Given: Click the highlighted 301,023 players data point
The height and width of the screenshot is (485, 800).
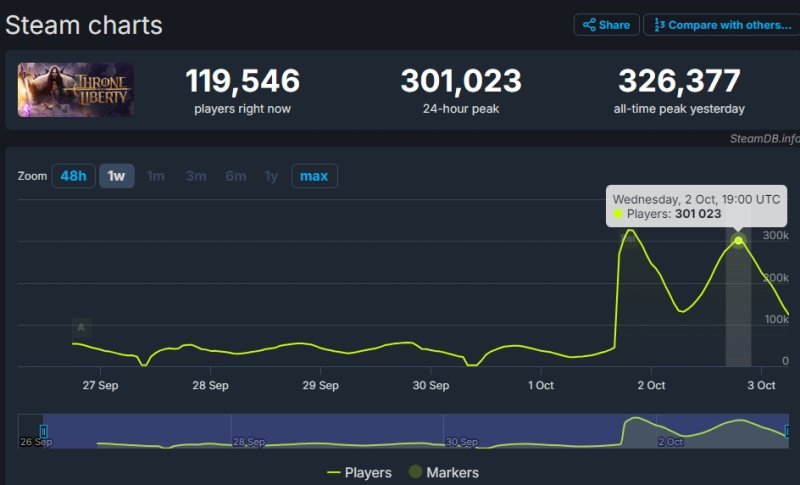Looking at the screenshot, I should (x=739, y=240).
